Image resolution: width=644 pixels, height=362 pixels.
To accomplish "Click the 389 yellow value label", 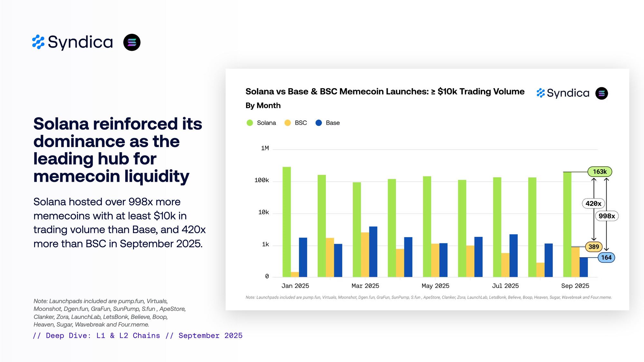I will click(593, 247).
